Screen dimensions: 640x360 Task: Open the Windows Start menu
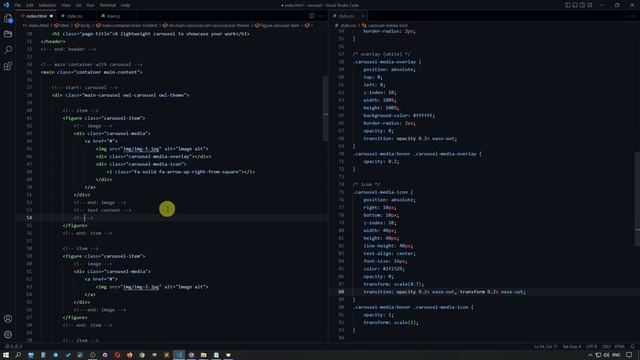(6, 355)
